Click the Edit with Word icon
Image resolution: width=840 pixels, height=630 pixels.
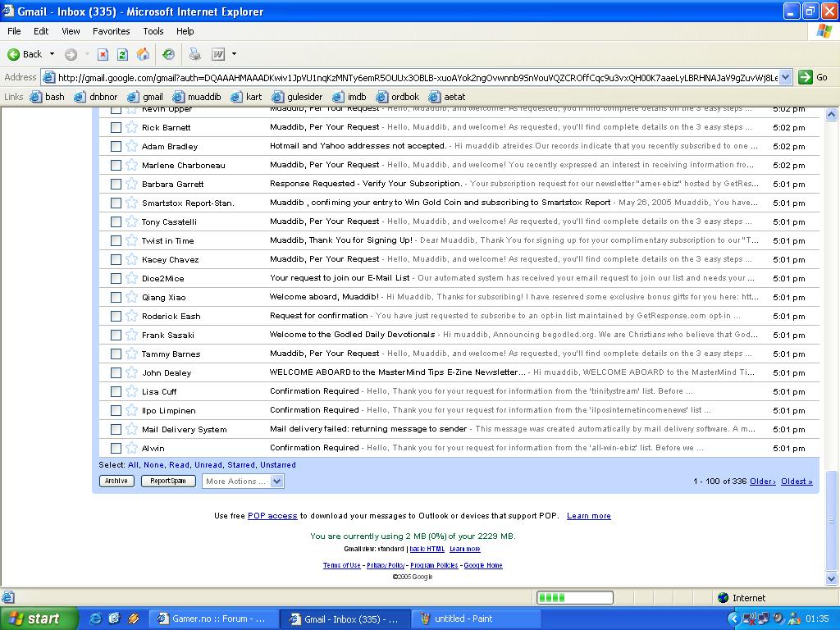point(218,54)
